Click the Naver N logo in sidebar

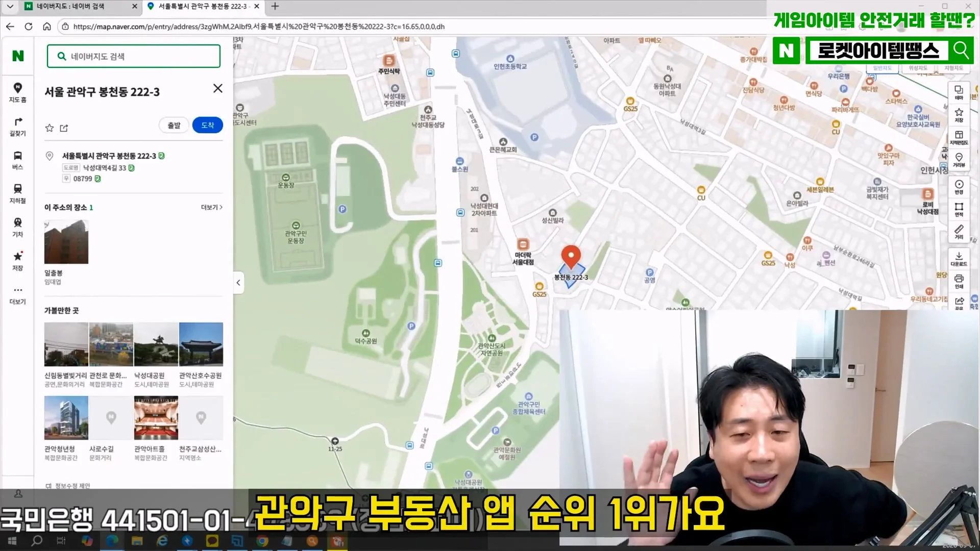(x=18, y=56)
